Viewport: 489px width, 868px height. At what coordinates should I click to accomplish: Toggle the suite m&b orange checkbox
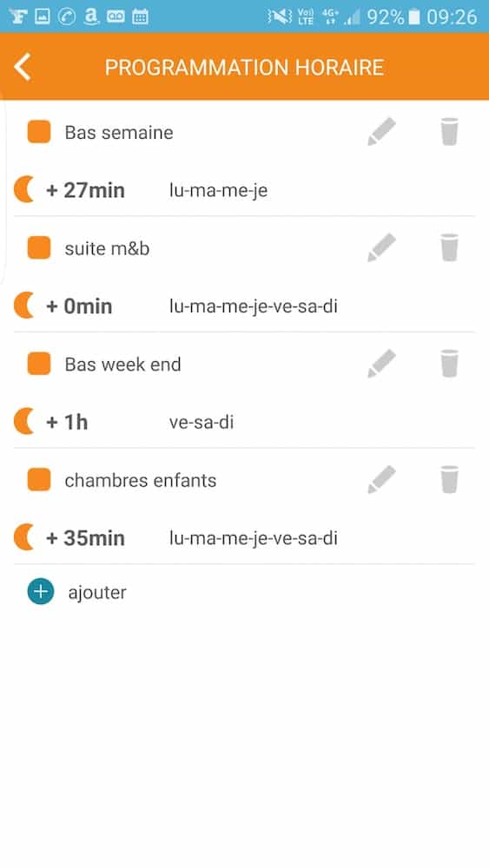(x=39, y=248)
